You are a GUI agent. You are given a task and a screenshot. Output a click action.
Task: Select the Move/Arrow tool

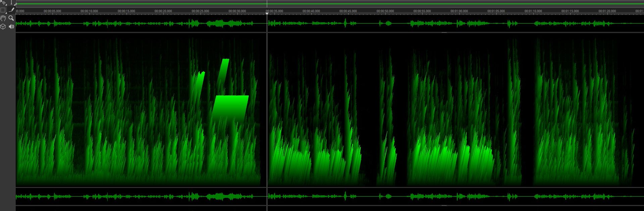3,3
